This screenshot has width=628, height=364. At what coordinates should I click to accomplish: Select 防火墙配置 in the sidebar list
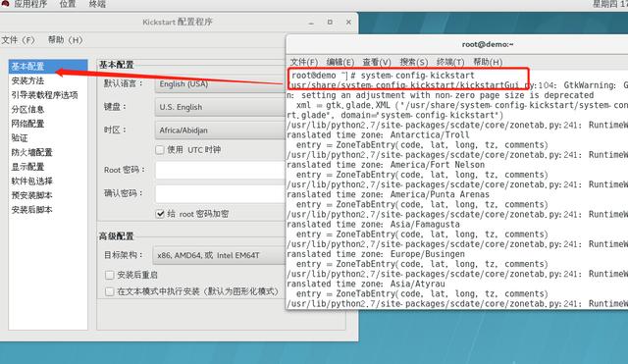pyautogui.click(x=48, y=153)
